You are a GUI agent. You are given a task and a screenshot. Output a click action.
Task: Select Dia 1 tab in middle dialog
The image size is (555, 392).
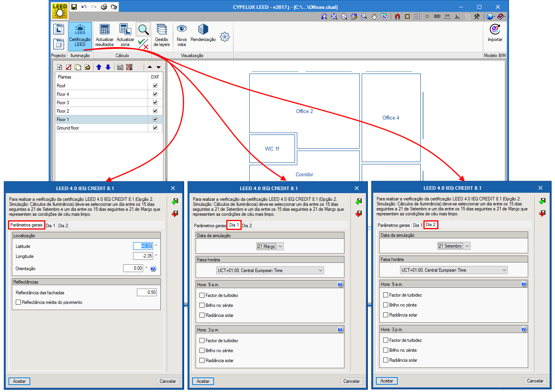tap(234, 225)
